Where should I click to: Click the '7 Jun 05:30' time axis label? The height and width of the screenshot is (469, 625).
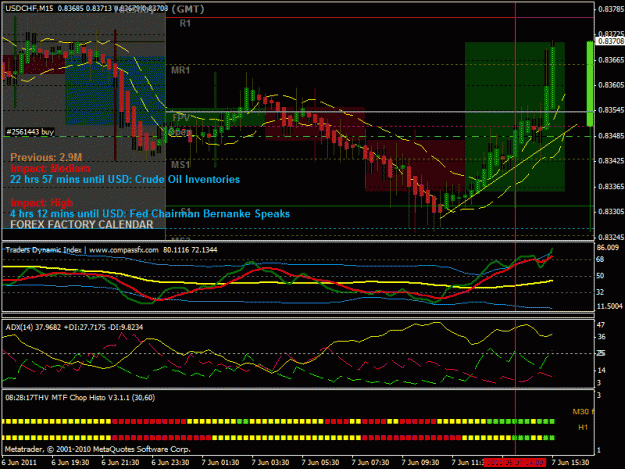pyautogui.click(x=320, y=462)
